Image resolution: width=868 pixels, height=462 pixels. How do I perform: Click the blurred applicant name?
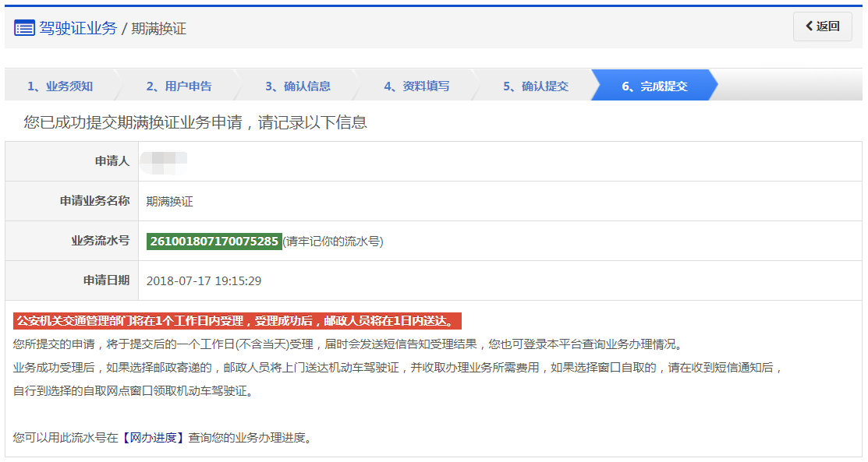tap(164, 161)
